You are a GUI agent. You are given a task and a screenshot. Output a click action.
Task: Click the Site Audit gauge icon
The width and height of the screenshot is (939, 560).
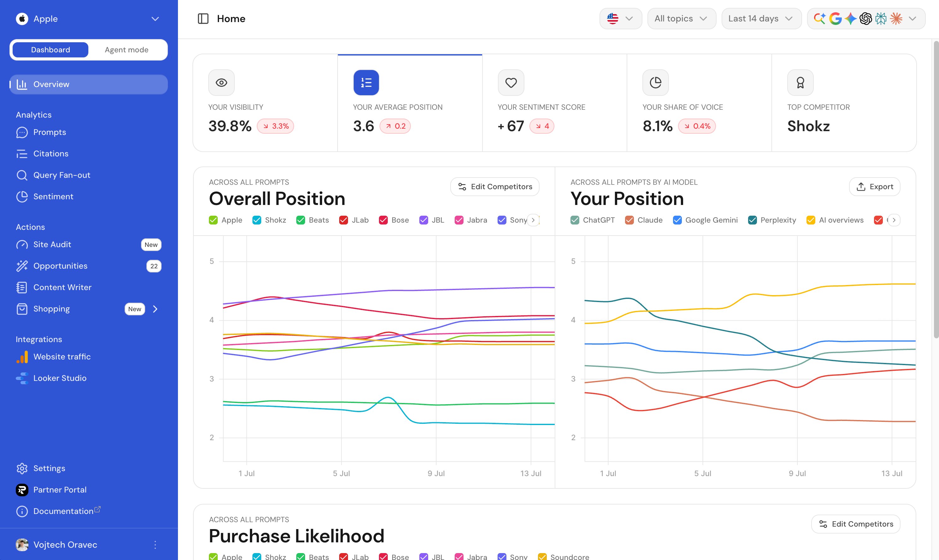[22, 245]
